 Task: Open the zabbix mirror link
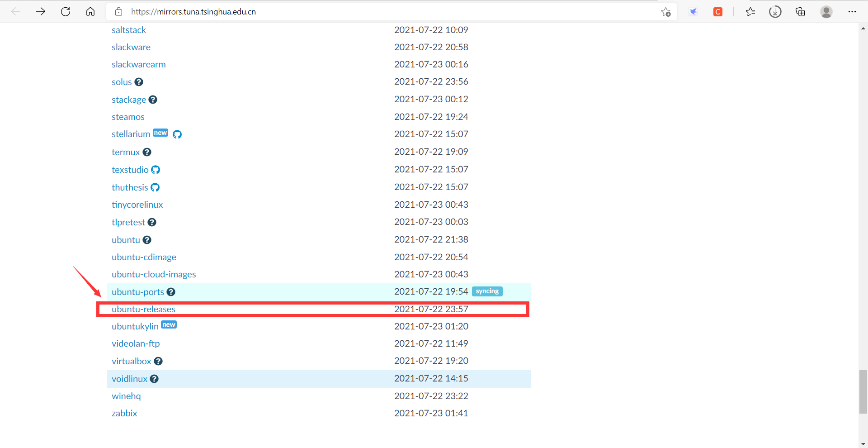(124, 413)
